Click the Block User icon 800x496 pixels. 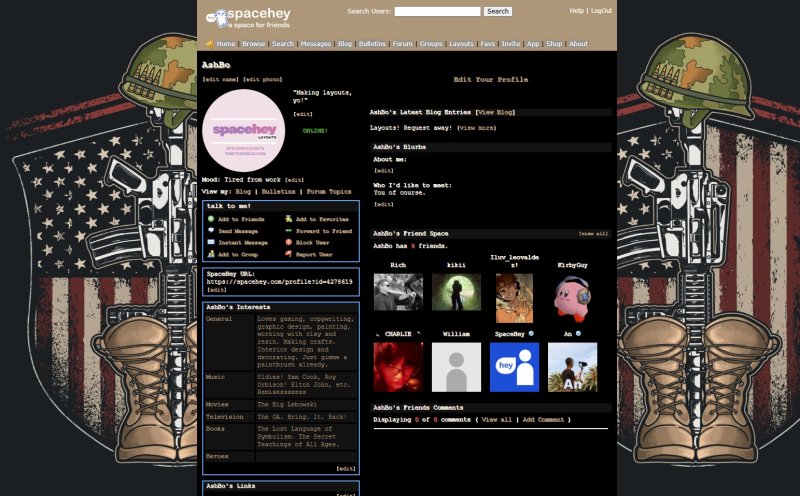pyautogui.click(x=288, y=242)
